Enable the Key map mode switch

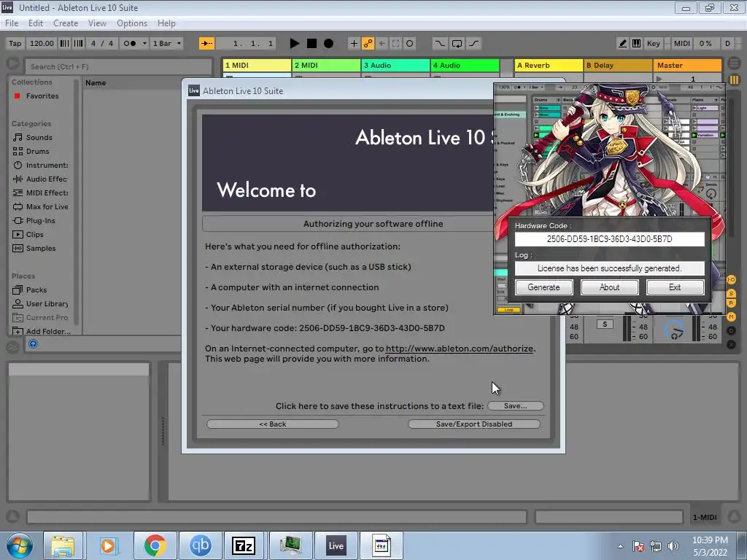653,43
